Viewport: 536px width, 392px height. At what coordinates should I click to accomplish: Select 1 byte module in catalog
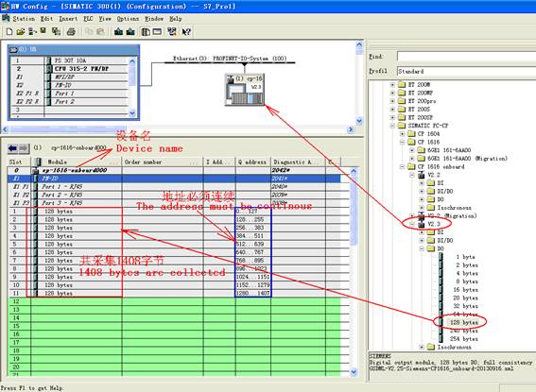(465, 257)
